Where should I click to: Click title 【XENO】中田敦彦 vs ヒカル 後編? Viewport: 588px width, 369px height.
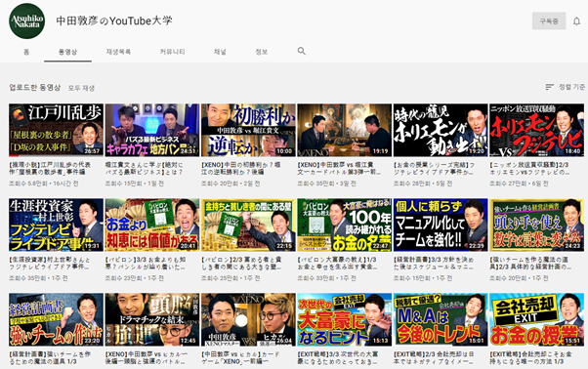[x=147, y=357]
